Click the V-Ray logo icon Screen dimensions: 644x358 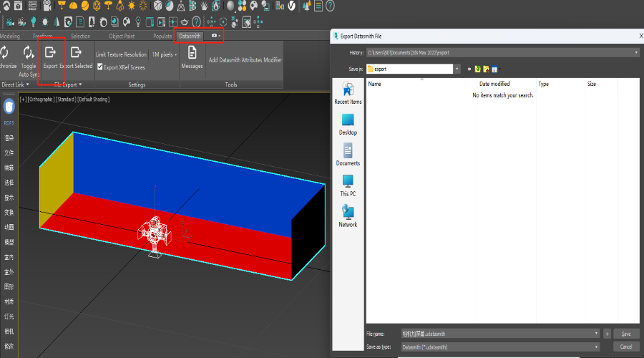[292, 6]
